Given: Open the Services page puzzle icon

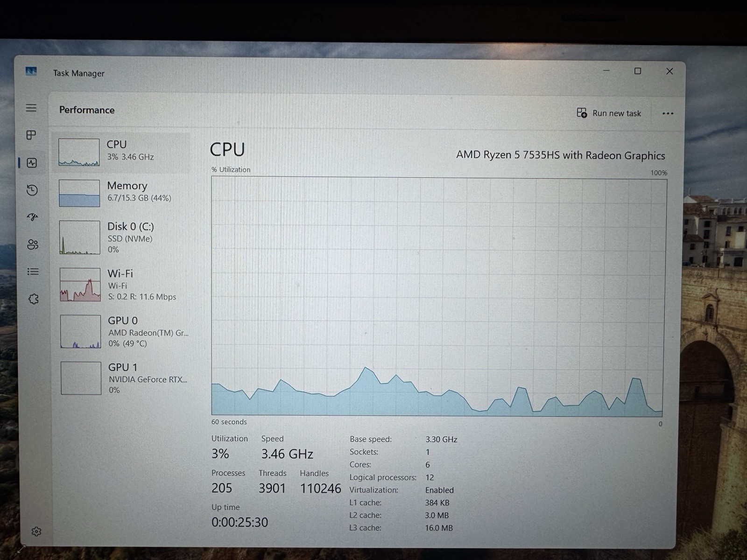Looking at the screenshot, I should pyautogui.click(x=34, y=299).
